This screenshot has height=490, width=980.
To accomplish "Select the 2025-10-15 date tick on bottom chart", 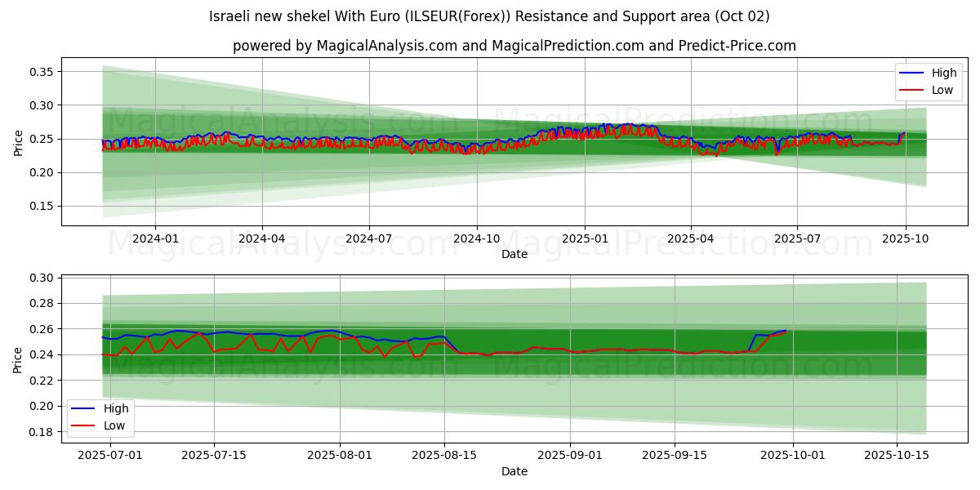I will point(897,455).
